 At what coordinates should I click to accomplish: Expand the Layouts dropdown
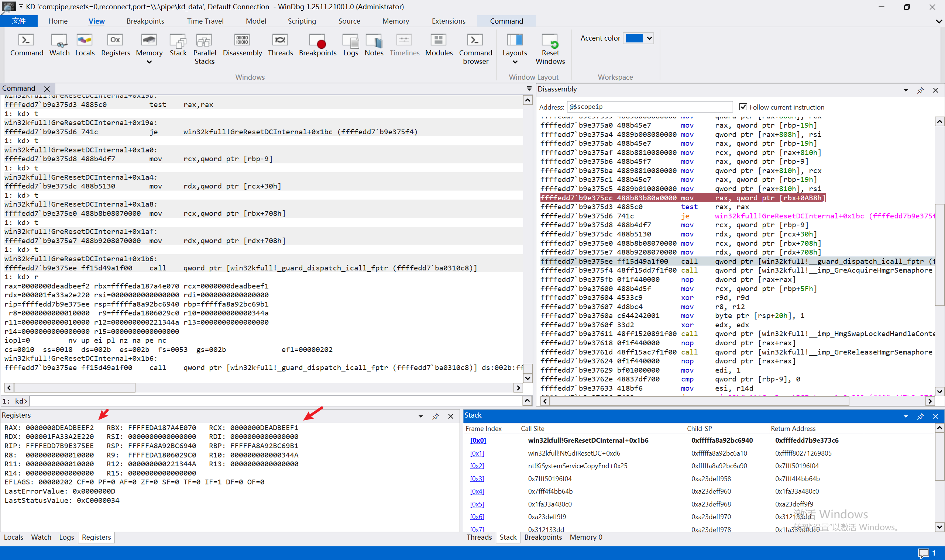(x=515, y=62)
